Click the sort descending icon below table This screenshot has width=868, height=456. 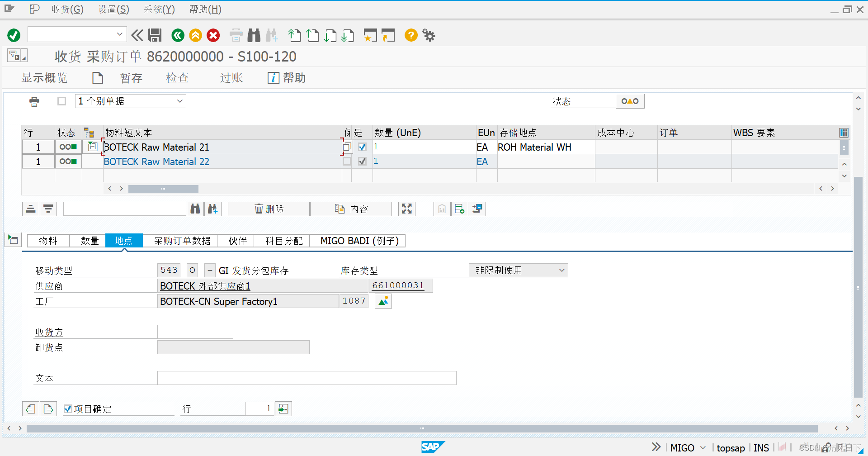point(48,209)
